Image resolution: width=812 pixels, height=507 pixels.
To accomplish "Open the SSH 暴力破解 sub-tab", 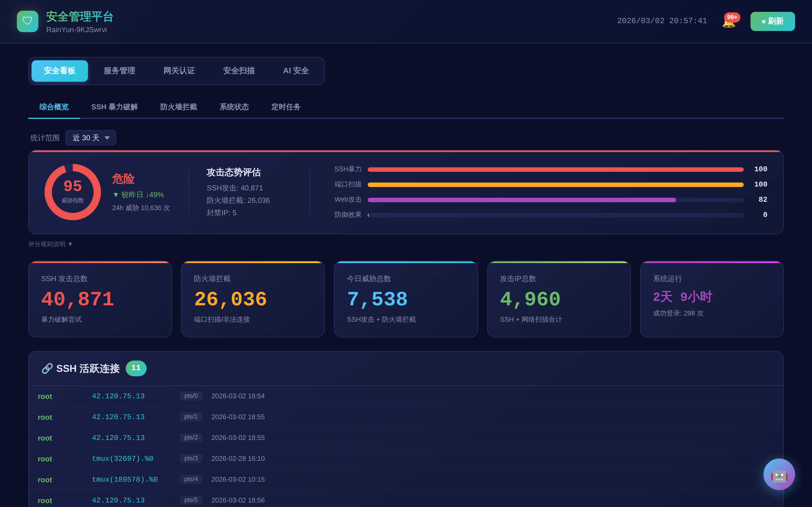I will [x=114, y=107].
